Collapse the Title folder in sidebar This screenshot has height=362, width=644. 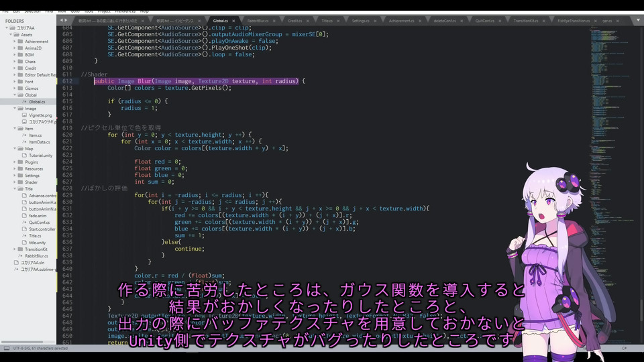tap(15, 189)
